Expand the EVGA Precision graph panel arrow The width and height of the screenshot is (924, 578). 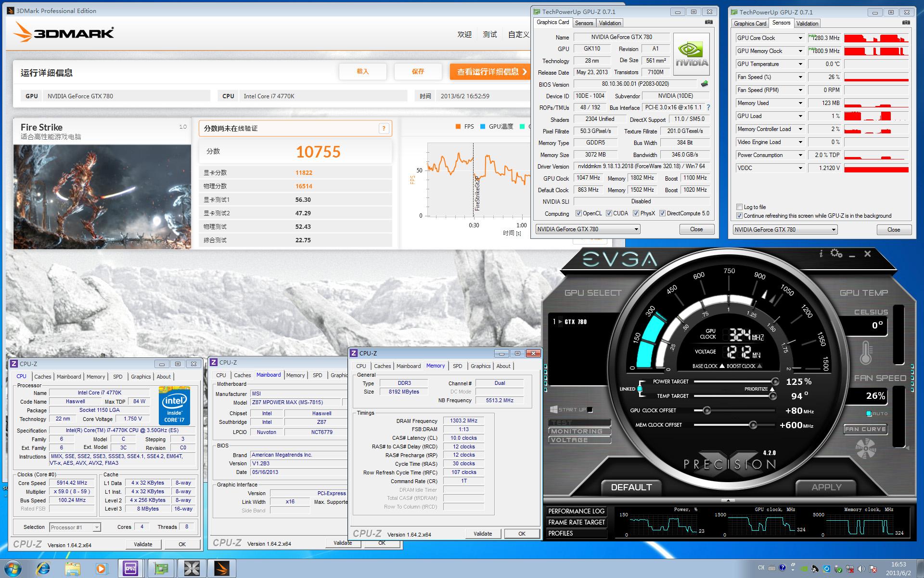[728, 500]
